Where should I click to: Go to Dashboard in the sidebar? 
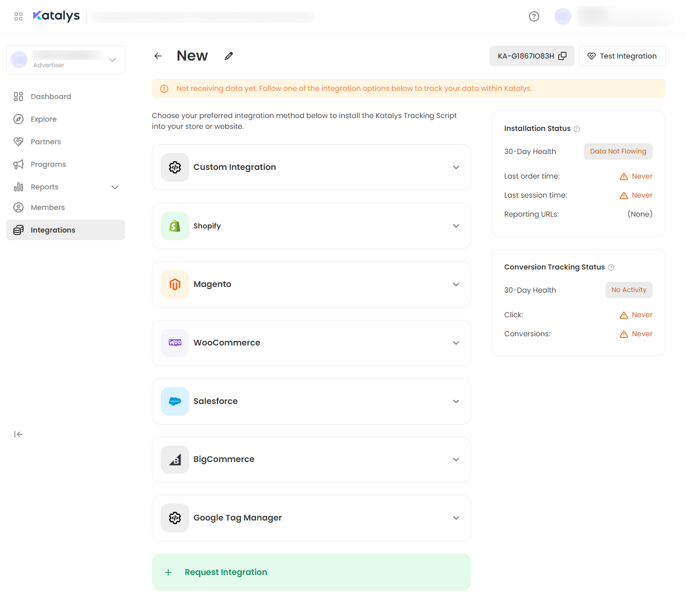click(x=51, y=97)
